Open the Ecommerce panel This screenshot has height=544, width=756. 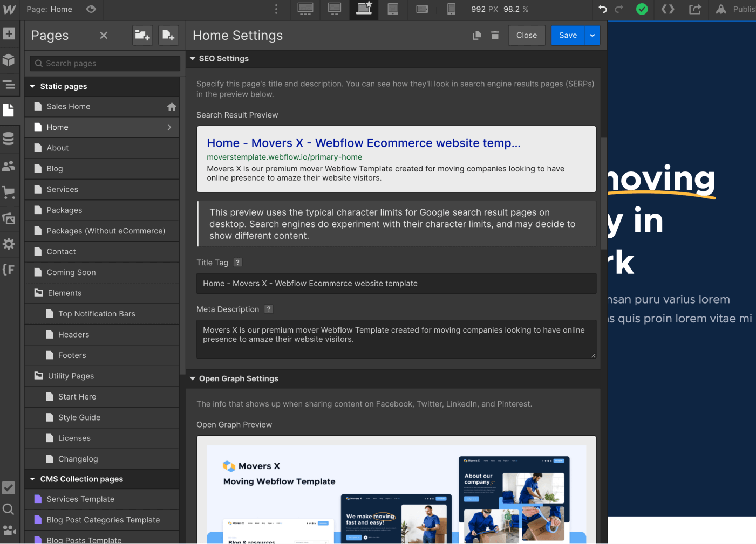pyautogui.click(x=9, y=192)
